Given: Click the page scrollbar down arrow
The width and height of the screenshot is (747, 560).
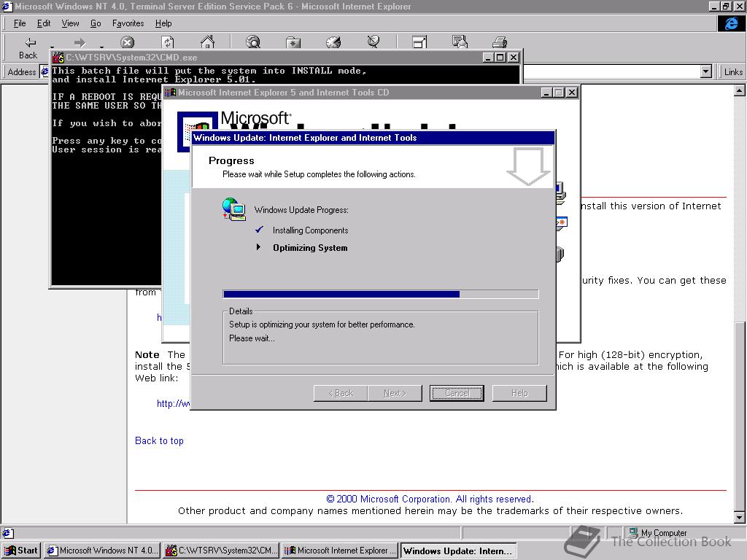Looking at the screenshot, I should (740, 517).
